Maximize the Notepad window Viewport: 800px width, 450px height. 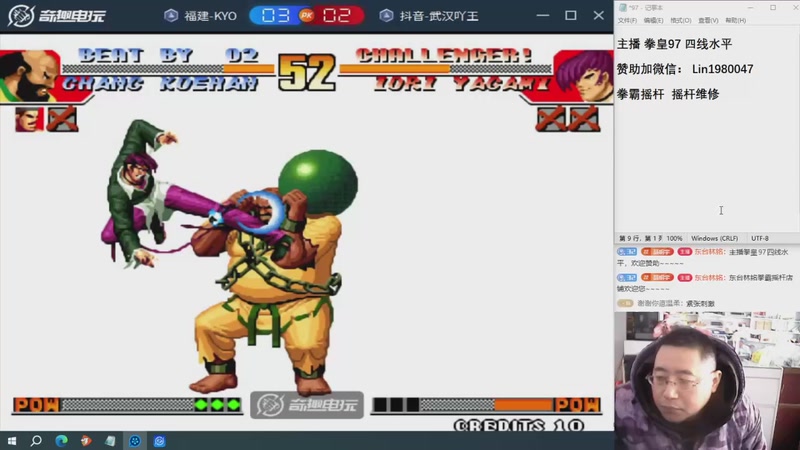(773, 8)
